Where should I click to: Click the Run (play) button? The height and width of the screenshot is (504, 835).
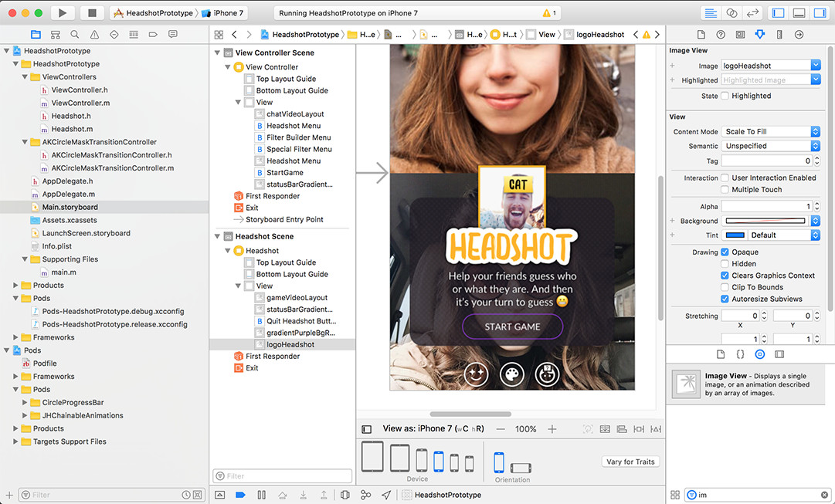pos(63,13)
